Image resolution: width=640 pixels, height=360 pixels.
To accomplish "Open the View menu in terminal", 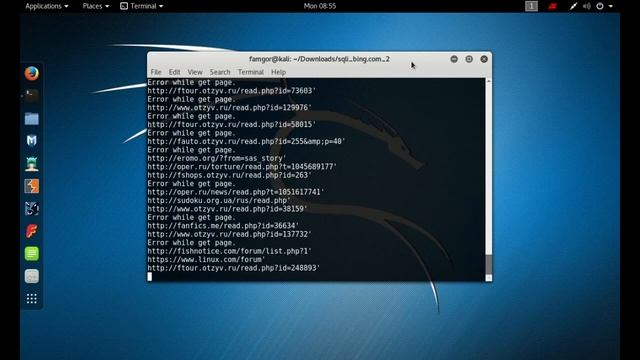I will point(195,72).
